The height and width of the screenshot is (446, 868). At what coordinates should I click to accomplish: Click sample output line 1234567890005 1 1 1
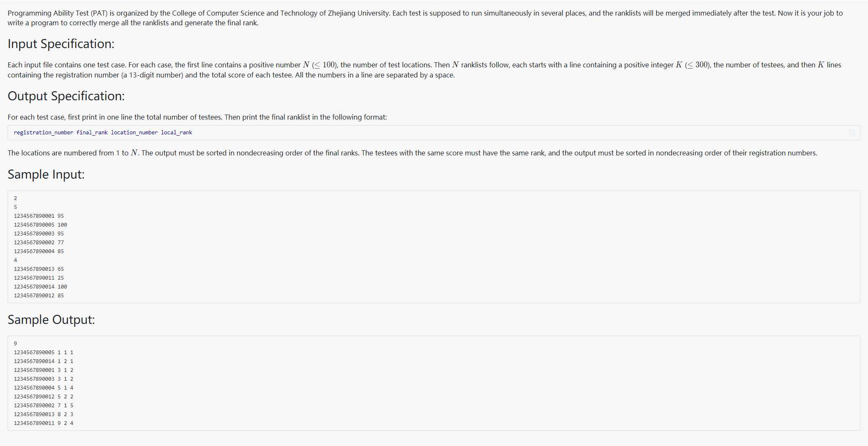pos(43,353)
